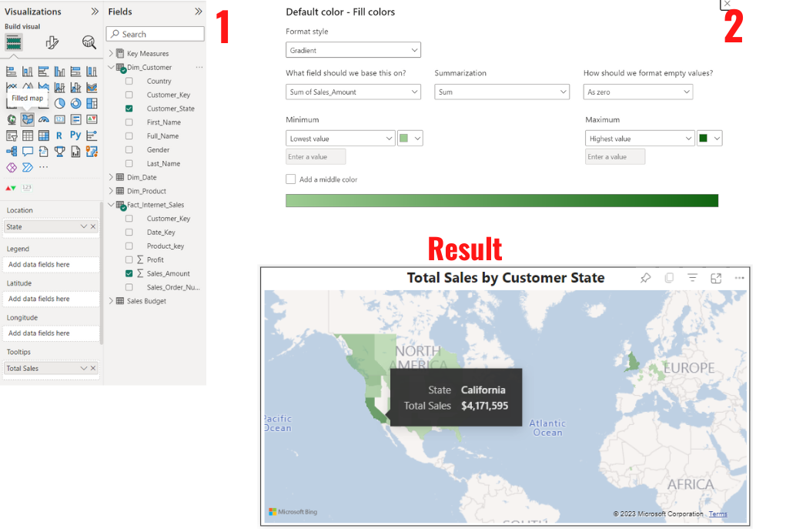Pin the Total Sales map visual

pos(645,278)
